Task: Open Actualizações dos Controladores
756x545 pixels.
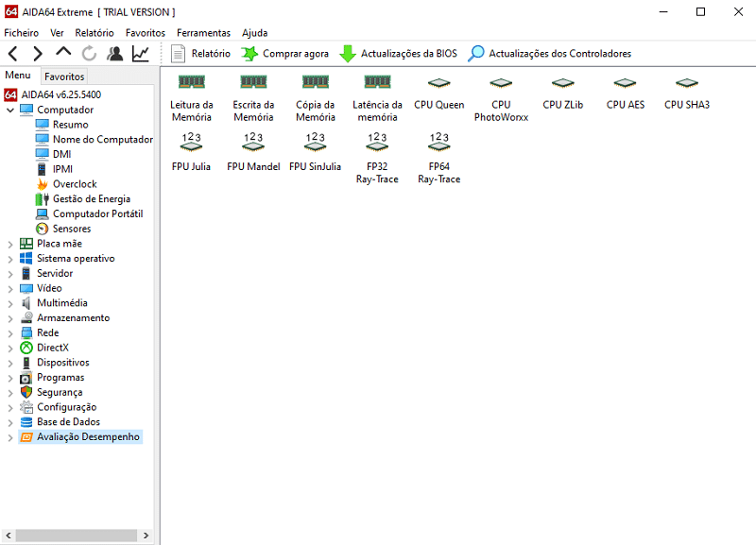Action: click(550, 54)
